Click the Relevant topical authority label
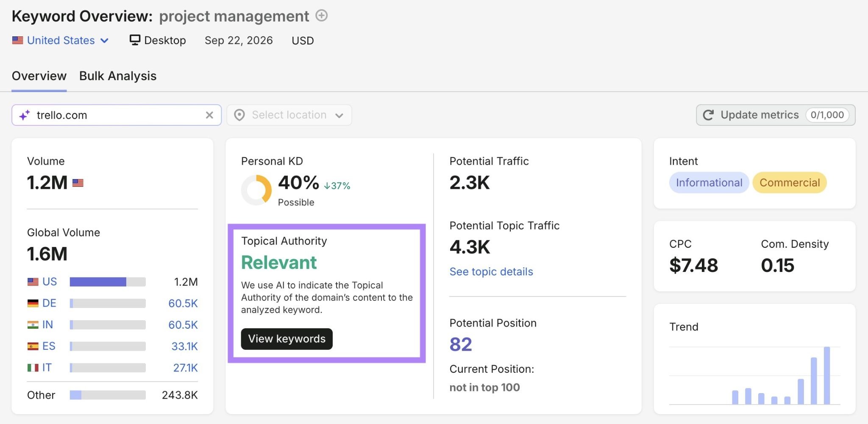The image size is (868, 424). (279, 263)
